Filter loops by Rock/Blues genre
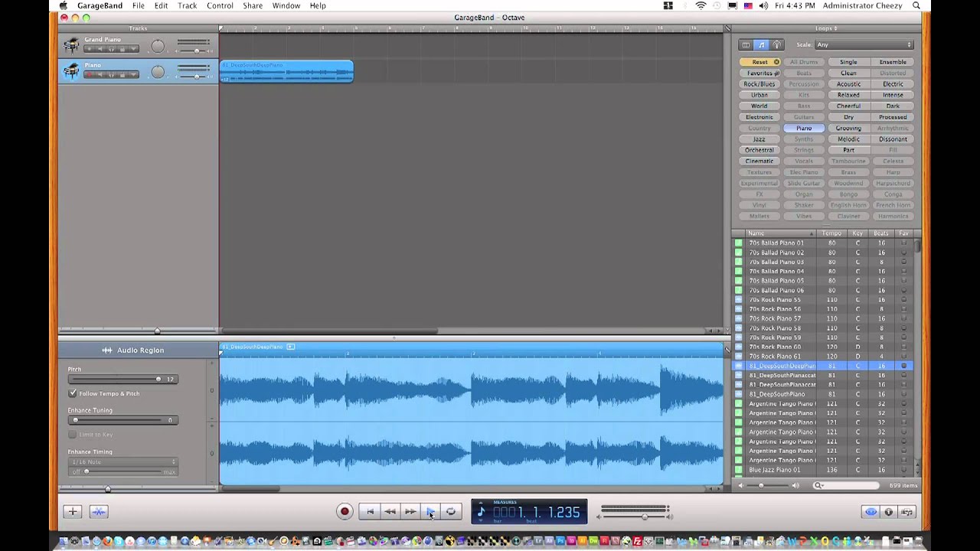 click(759, 84)
